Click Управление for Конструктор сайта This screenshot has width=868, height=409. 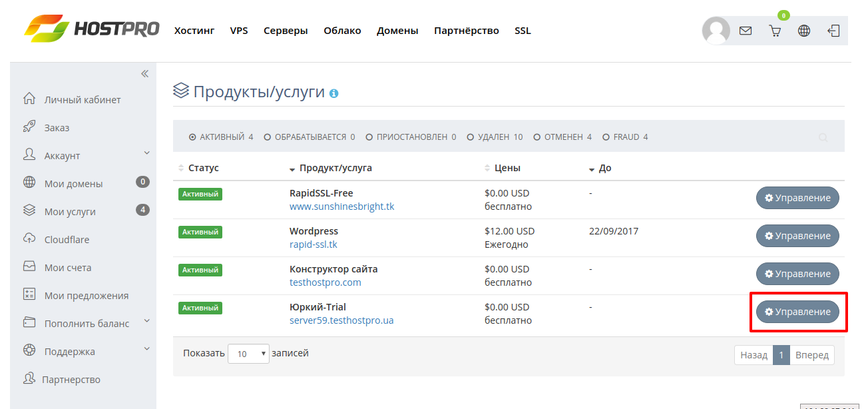(797, 274)
